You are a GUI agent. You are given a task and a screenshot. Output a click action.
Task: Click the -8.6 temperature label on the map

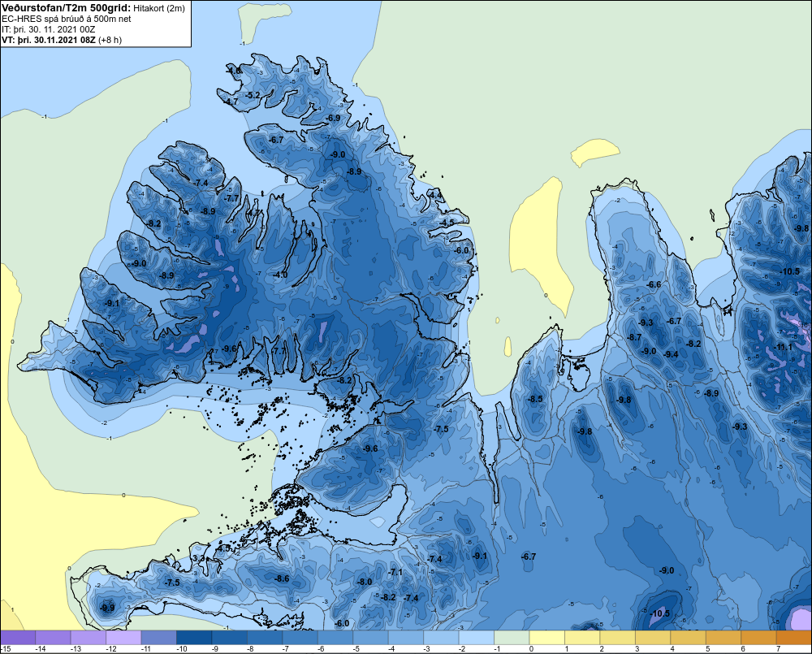pos(282,578)
